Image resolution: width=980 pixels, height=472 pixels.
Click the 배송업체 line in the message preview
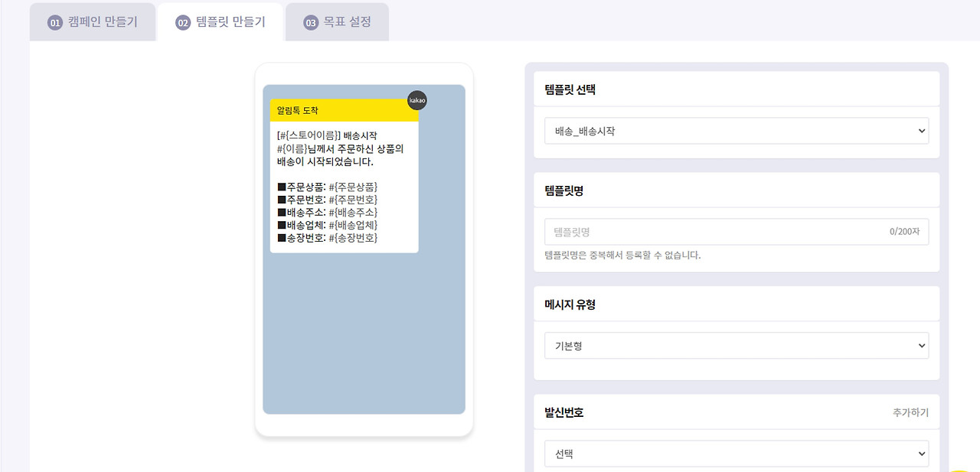tap(327, 225)
